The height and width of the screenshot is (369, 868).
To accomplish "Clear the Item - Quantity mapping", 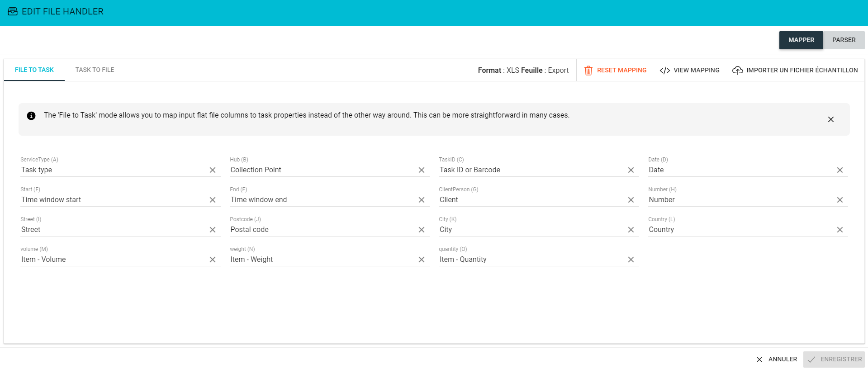I will click(631, 260).
